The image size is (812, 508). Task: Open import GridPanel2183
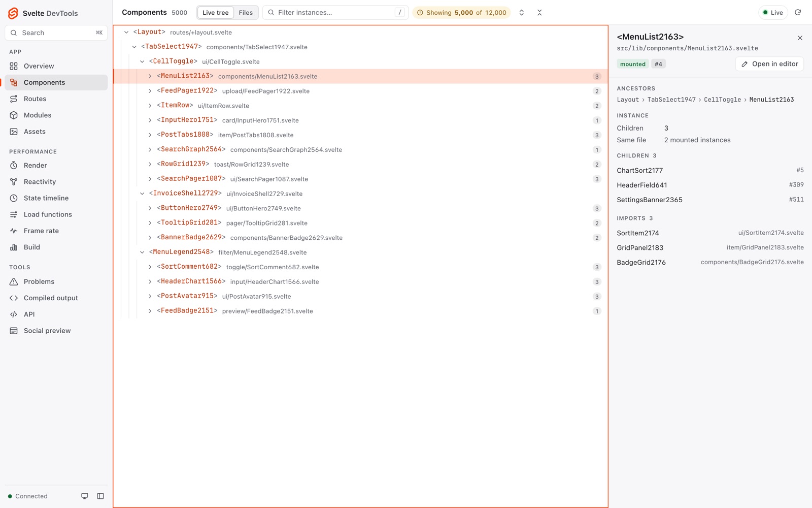pos(710,247)
